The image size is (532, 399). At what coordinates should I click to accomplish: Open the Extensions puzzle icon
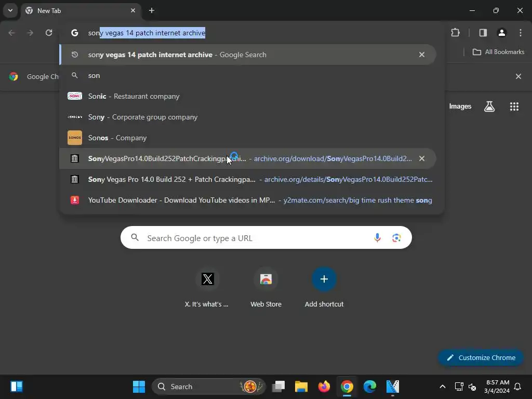click(455, 33)
